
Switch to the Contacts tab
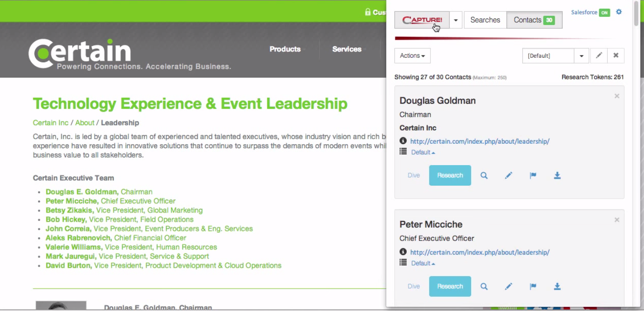pos(534,20)
